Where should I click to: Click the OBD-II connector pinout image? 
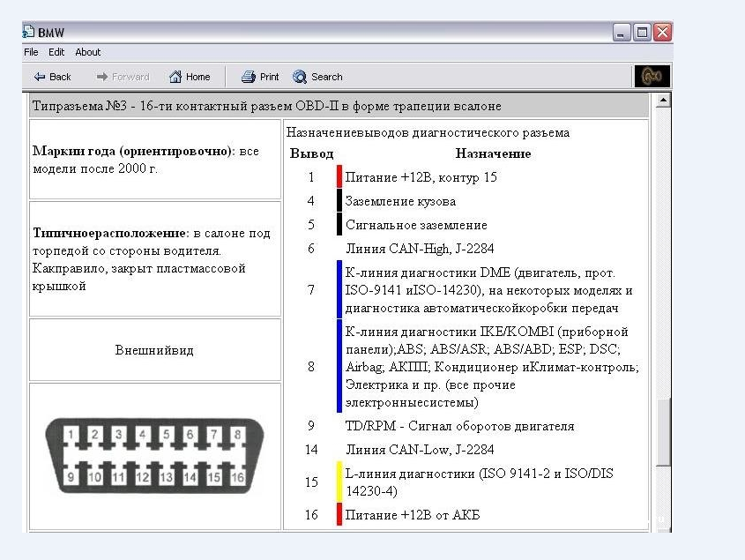click(154, 455)
